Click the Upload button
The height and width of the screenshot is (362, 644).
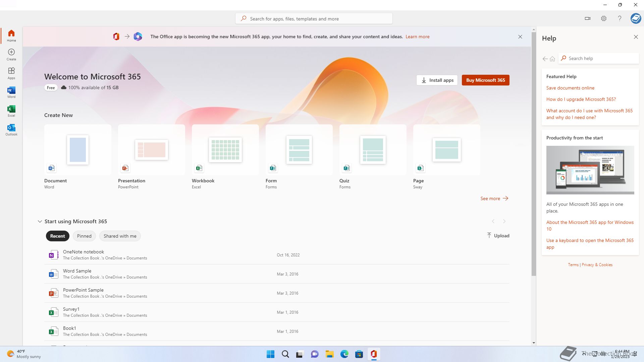[x=498, y=236]
